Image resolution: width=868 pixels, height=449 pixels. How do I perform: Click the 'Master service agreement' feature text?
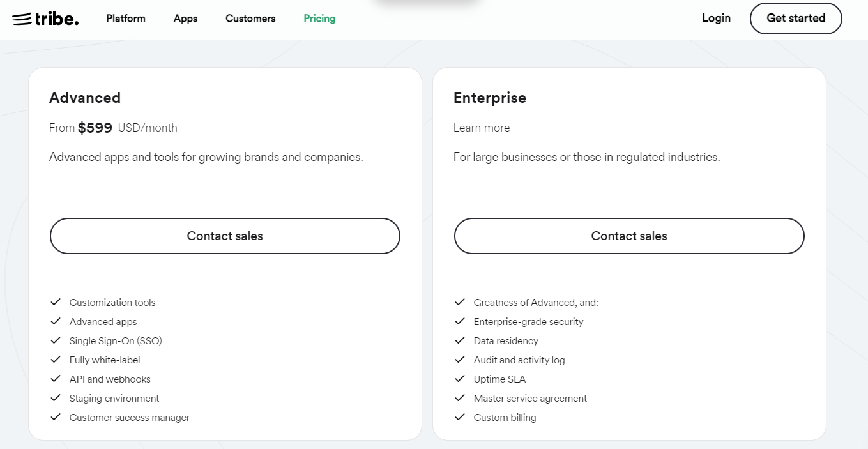point(530,399)
